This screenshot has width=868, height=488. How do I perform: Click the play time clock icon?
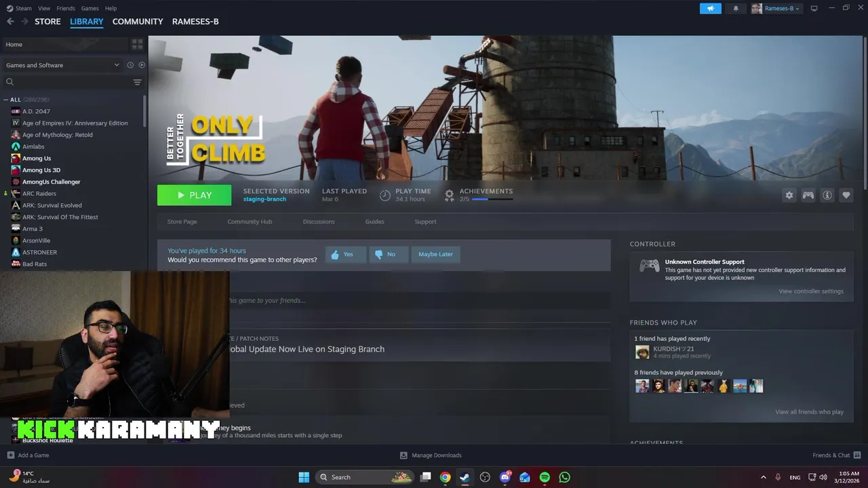[x=384, y=195]
